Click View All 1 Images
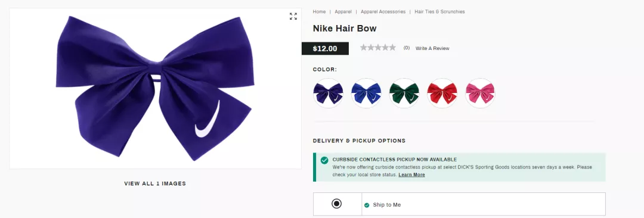The image size is (644, 218). [155, 183]
